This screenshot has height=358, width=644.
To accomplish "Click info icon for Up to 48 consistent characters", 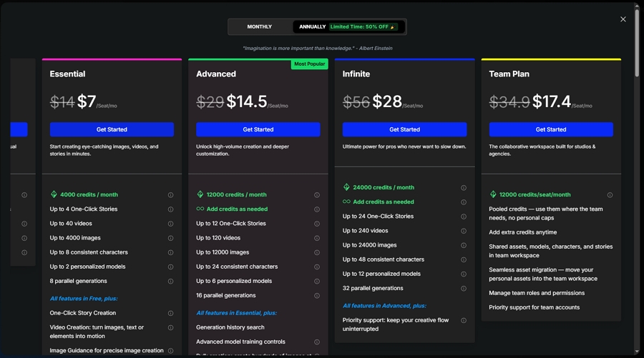I will pos(464,259).
